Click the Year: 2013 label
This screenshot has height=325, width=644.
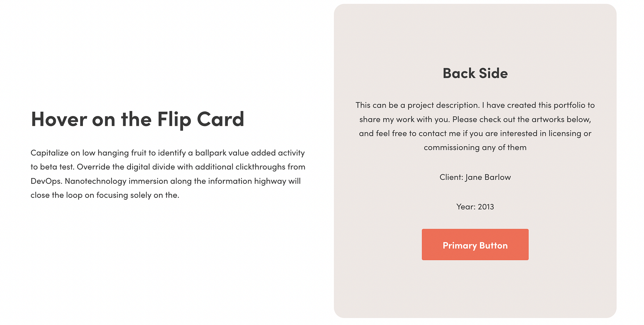pos(475,207)
